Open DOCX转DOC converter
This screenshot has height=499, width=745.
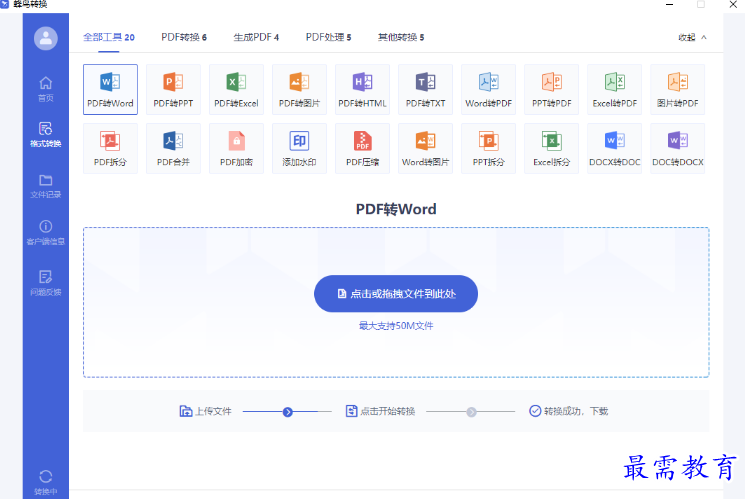coord(614,148)
